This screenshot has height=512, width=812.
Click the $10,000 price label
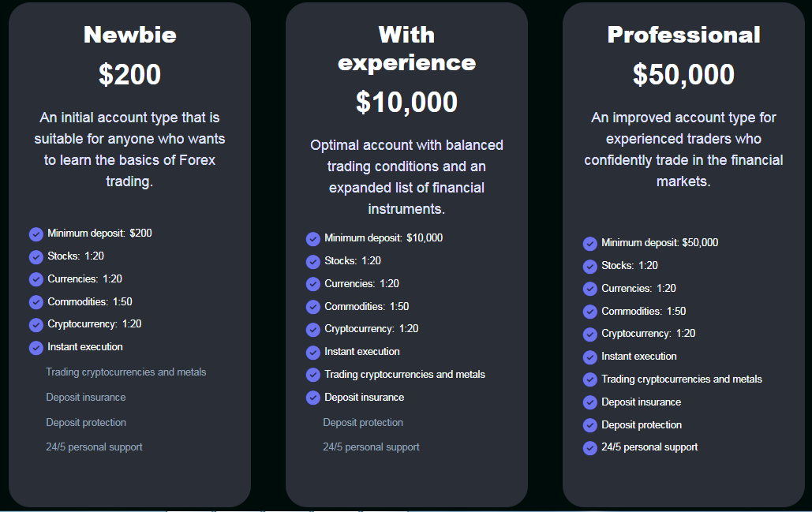[406, 102]
